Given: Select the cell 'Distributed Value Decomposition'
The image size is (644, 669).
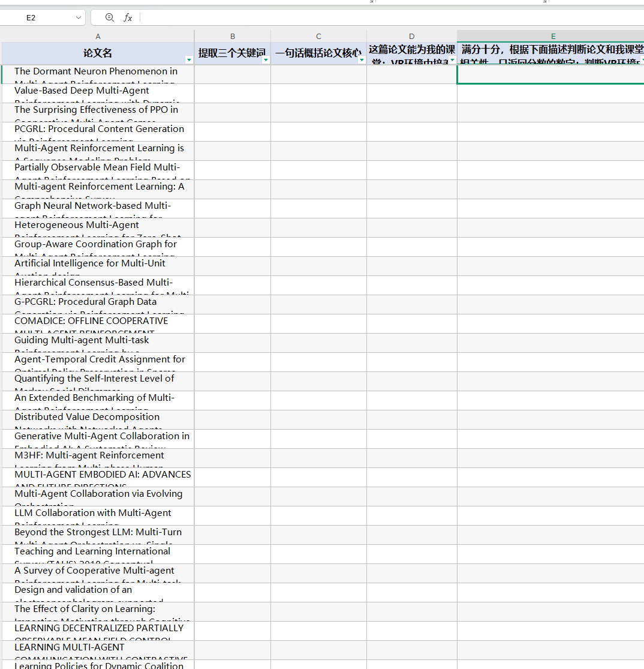Looking at the screenshot, I should tap(98, 420).
